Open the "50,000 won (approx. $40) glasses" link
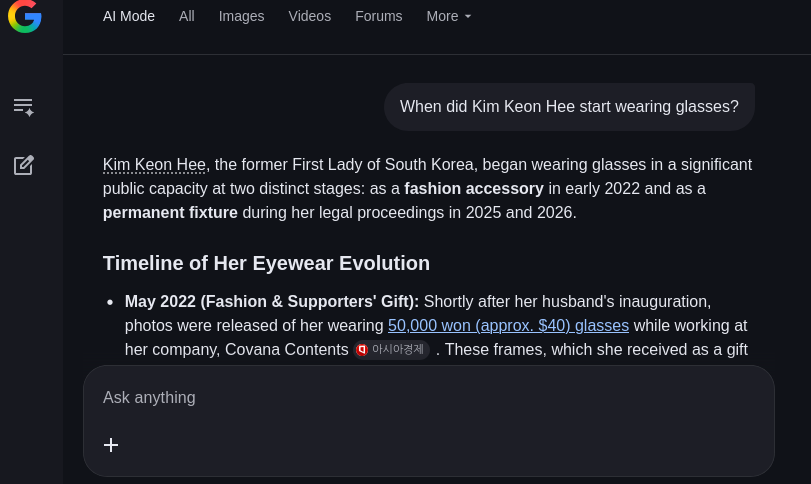This screenshot has height=484, width=811. pyautogui.click(x=508, y=326)
